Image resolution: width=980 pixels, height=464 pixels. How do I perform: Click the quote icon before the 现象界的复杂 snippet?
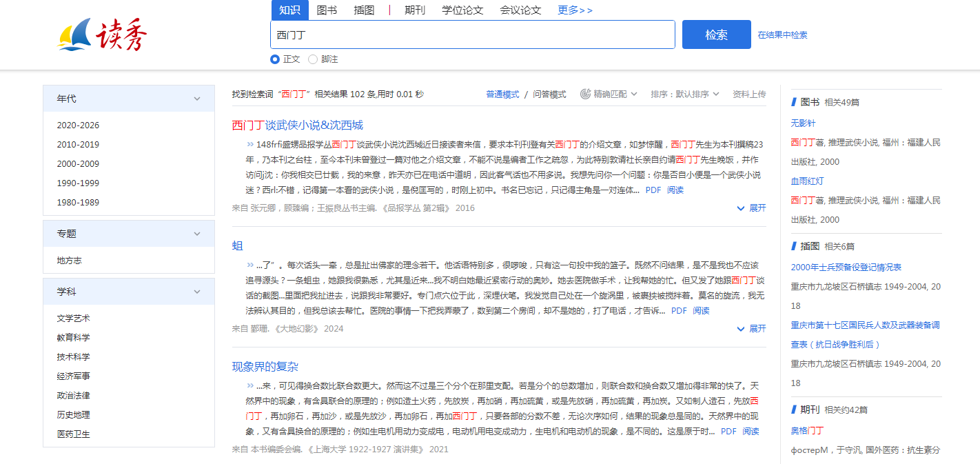point(249,386)
